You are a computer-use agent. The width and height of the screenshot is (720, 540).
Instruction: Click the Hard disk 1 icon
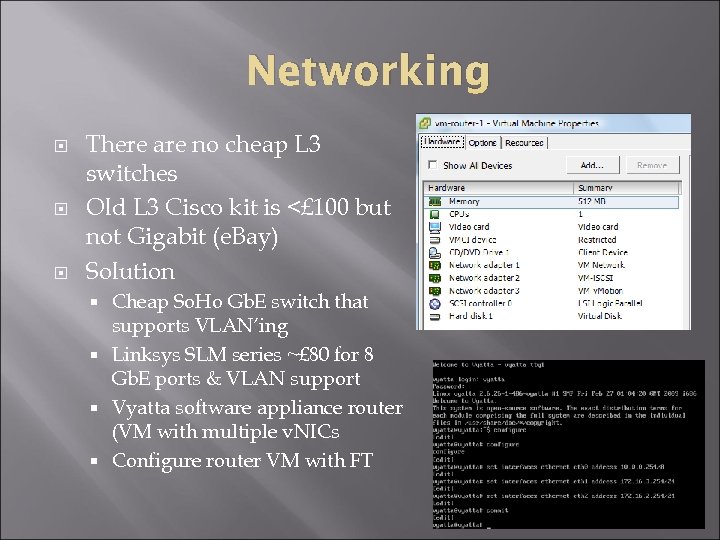point(434,316)
